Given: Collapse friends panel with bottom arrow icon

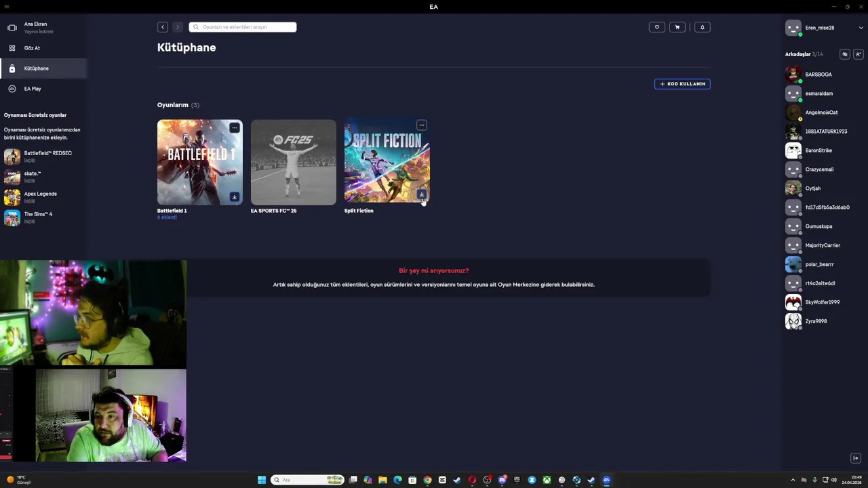Looking at the screenshot, I should click(856, 458).
